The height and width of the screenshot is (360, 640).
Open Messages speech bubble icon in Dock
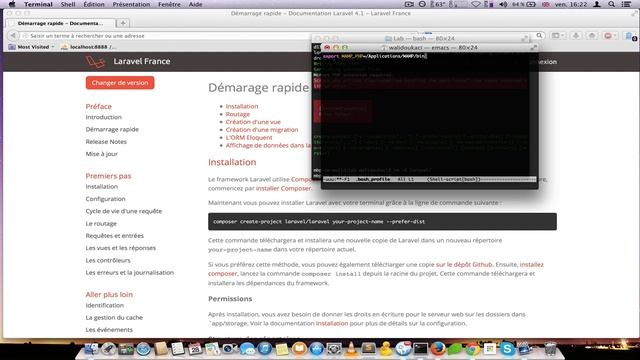247,349
